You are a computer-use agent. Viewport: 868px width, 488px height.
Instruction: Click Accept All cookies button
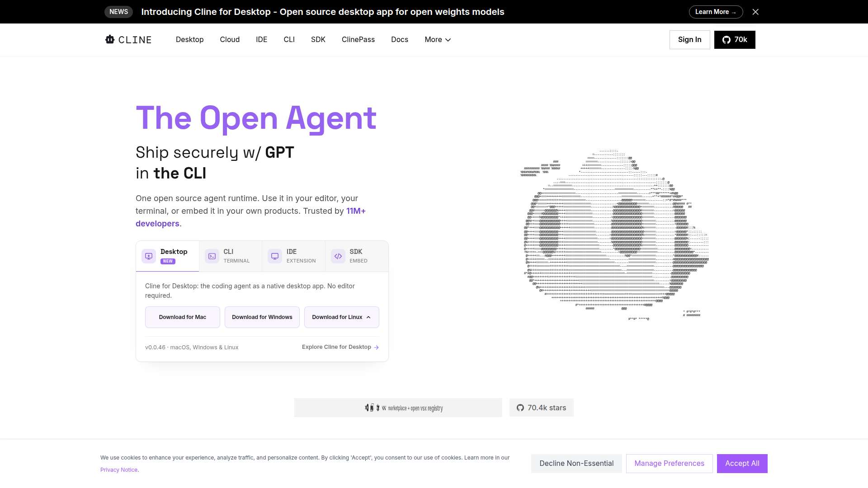tap(742, 464)
